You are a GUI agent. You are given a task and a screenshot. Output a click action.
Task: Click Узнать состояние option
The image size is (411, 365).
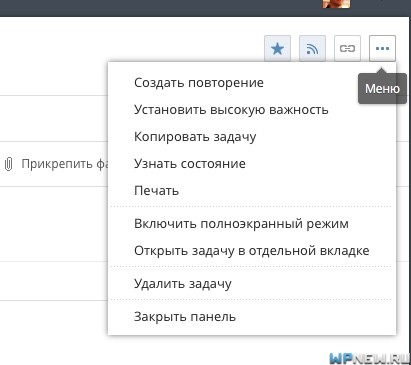coord(190,164)
